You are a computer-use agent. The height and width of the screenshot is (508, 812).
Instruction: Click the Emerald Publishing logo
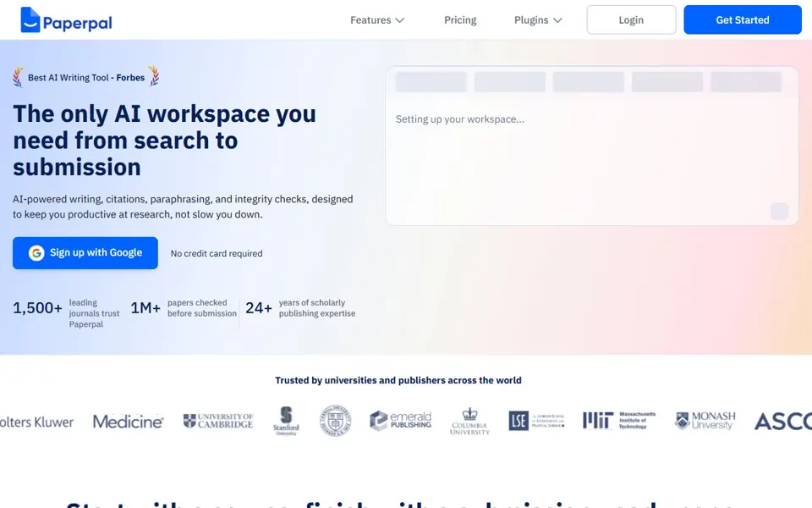point(400,421)
